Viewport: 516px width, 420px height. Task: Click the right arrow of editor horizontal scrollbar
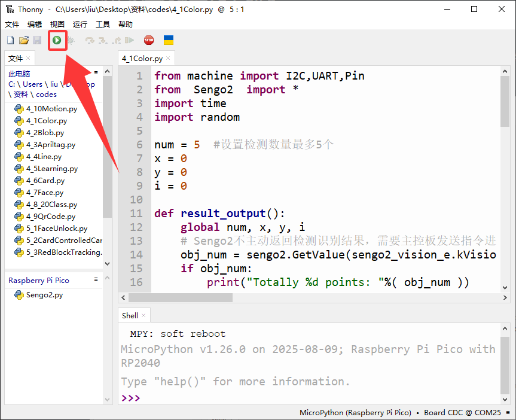pos(505,298)
